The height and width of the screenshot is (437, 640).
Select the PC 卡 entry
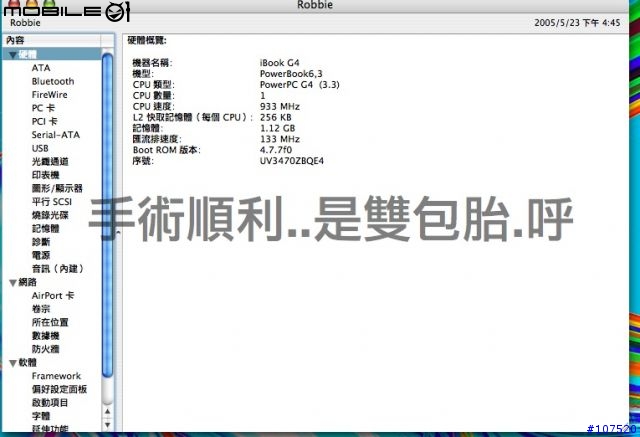pyautogui.click(x=43, y=108)
